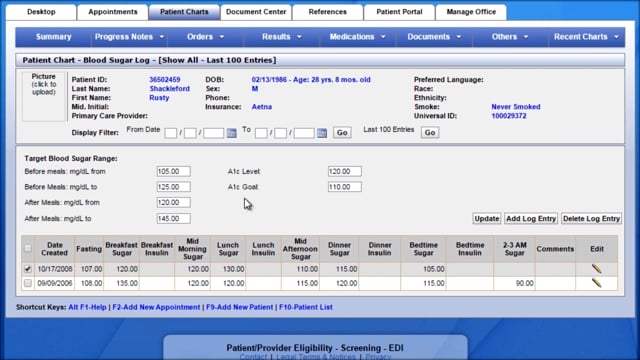Click the To date year field
Viewport: 640px width, 360px height.
click(304, 133)
